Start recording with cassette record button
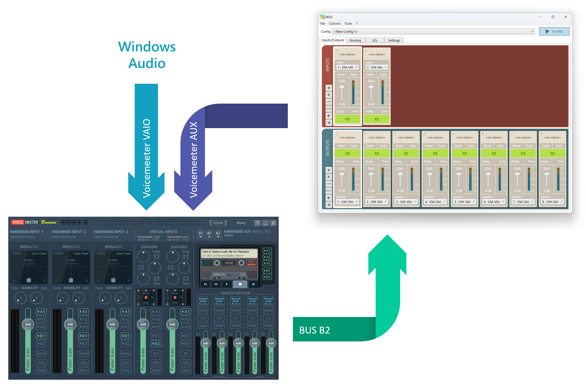 (253, 284)
